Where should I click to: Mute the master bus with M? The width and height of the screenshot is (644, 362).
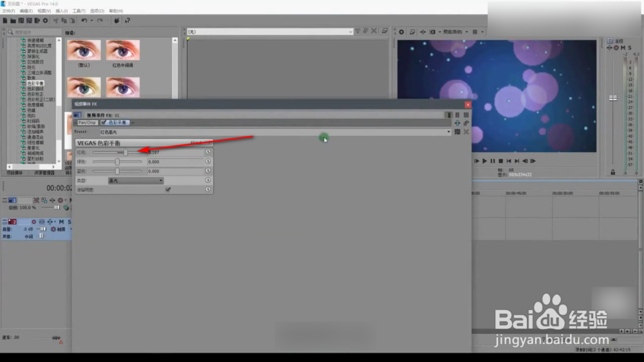pos(623,48)
